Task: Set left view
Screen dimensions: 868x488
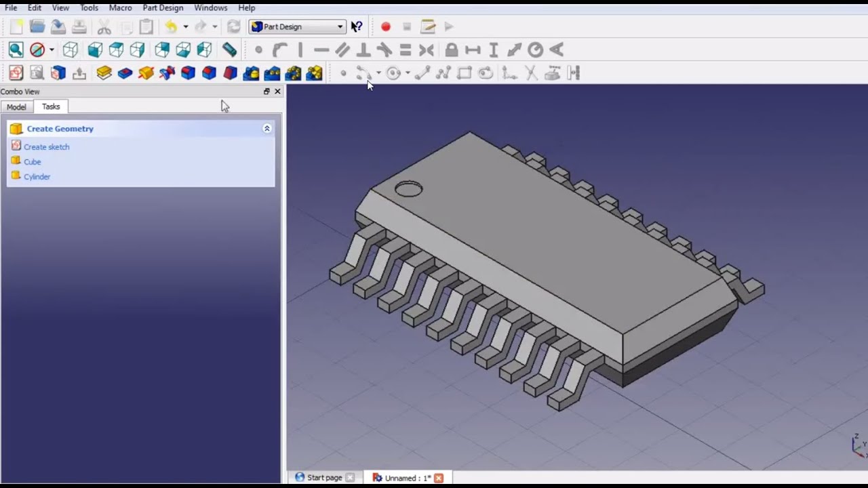Action: pos(204,49)
